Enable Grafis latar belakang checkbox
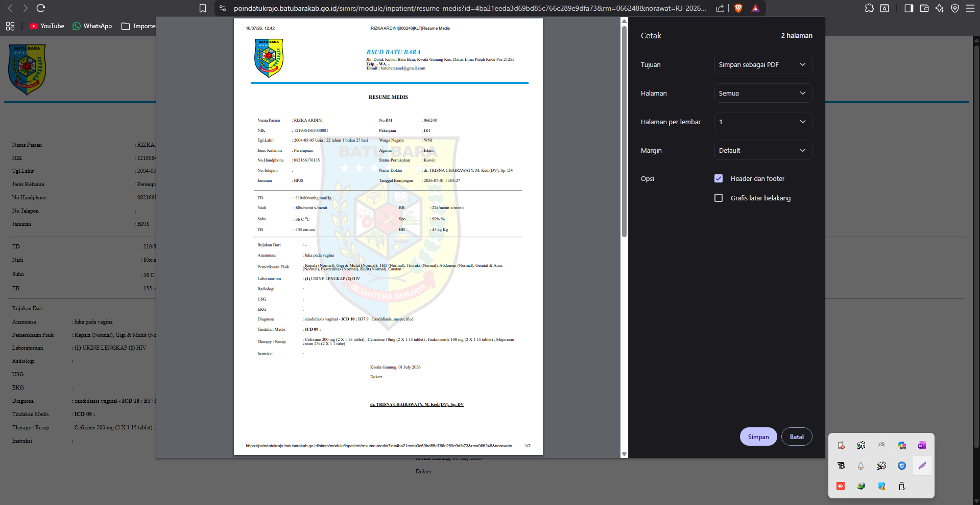Viewport: 980px width, 505px height. click(719, 198)
